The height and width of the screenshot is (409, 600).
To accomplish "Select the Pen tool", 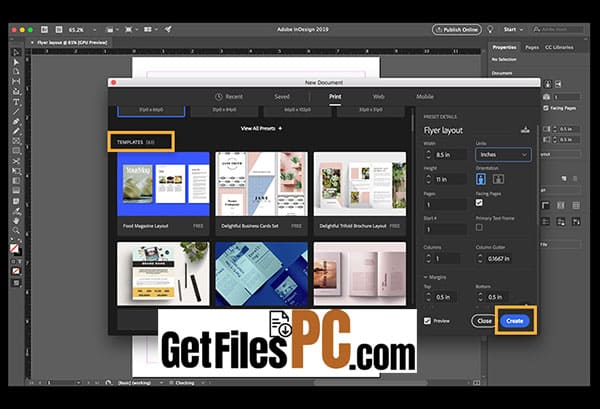I will tap(16, 122).
